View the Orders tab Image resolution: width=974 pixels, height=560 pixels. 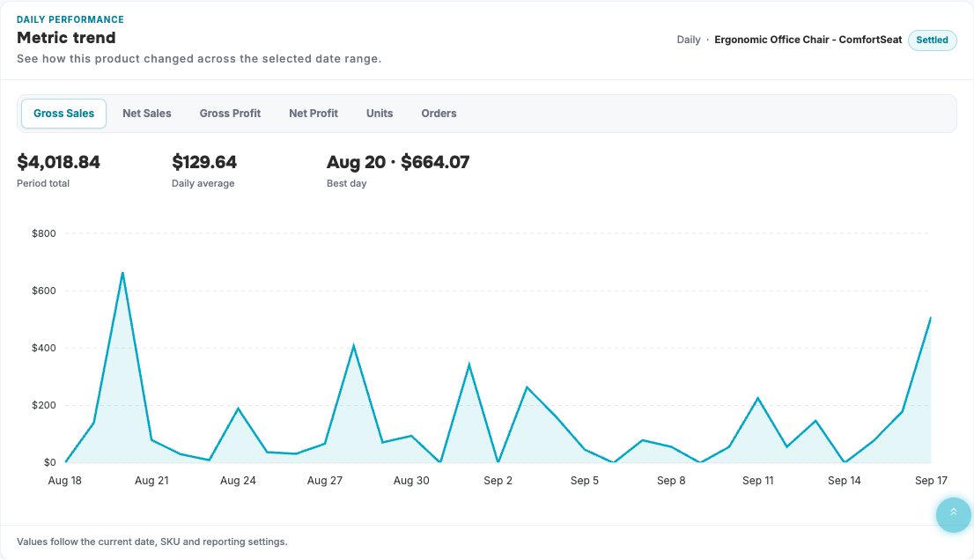click(x=439, y=114)
